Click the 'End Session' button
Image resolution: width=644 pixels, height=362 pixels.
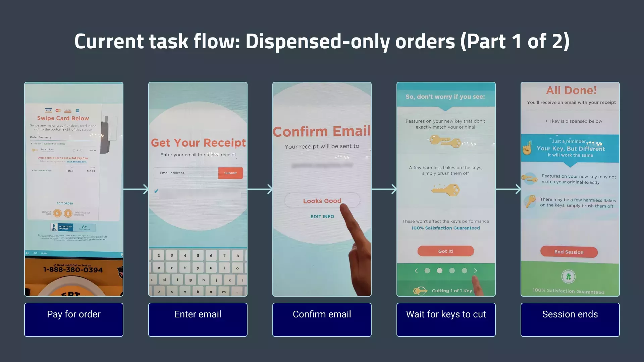(569, 251)
